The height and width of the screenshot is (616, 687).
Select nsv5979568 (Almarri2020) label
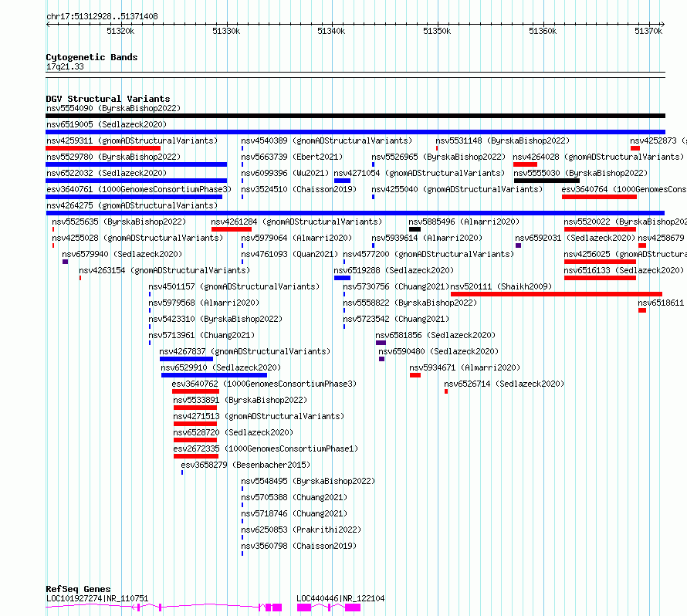click(204, 303)
